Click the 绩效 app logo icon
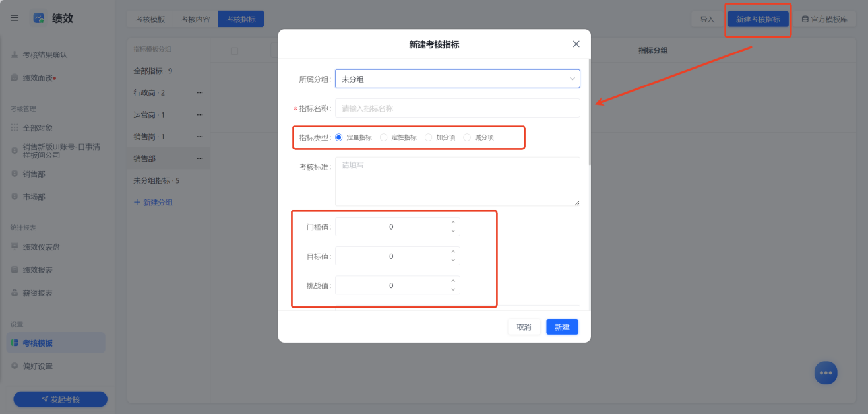Viewport: 868px width, 414px height. pos(39,18)
